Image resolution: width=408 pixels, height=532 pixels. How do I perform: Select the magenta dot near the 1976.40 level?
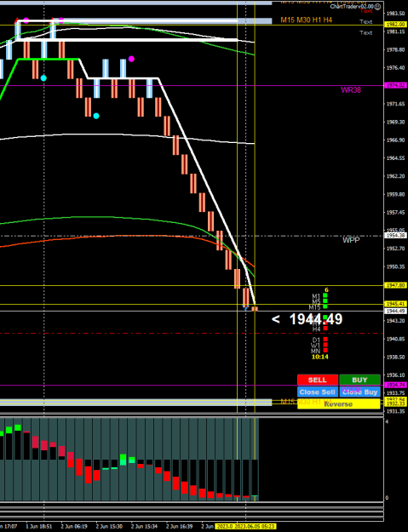[131, 59]
